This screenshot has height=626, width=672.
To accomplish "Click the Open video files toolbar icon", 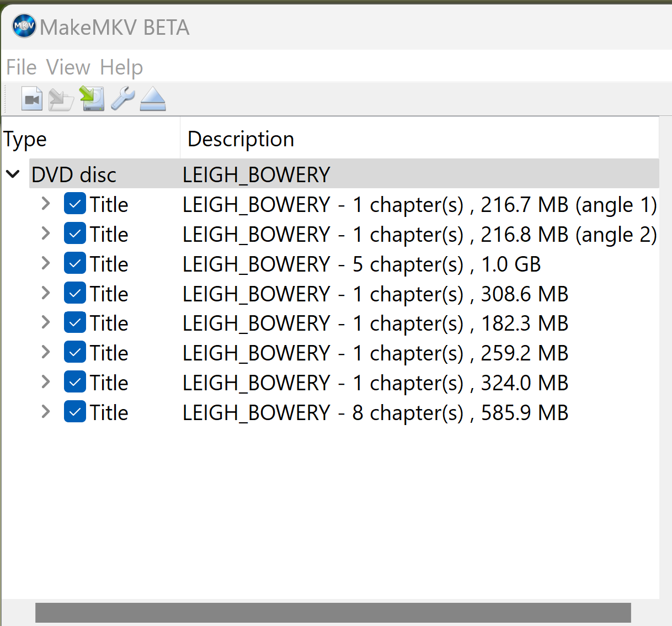I will click(32, 99).
